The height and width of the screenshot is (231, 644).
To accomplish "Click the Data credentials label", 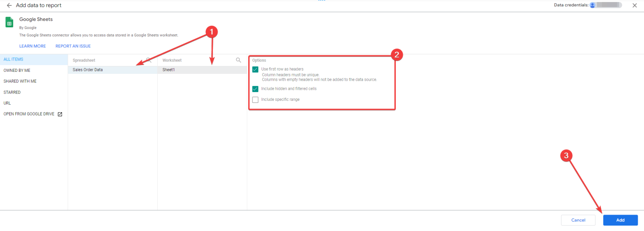I will coord(571,5).
